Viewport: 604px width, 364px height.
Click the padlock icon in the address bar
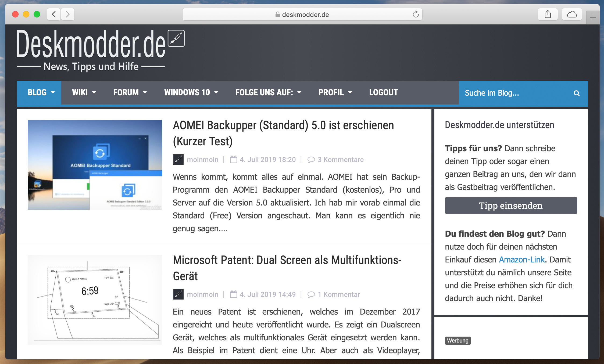[x=277, y=15]
